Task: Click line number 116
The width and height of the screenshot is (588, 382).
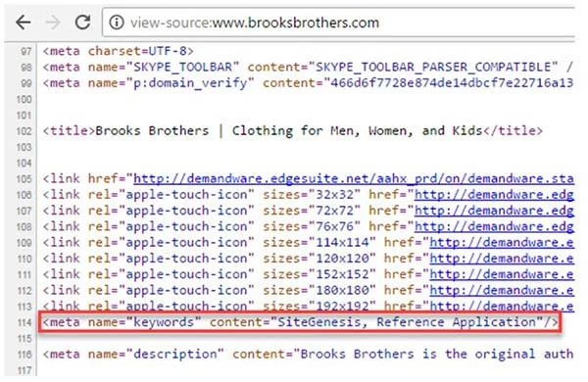Action: [x=24, y=355]
